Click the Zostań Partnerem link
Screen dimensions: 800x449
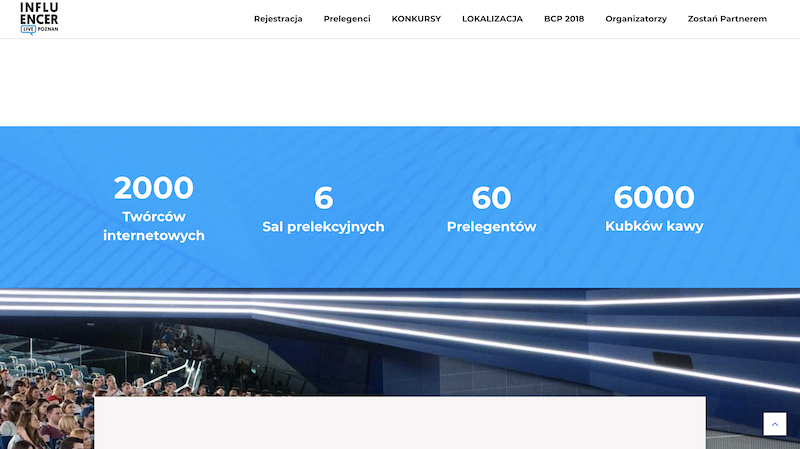tap(727, 19)
